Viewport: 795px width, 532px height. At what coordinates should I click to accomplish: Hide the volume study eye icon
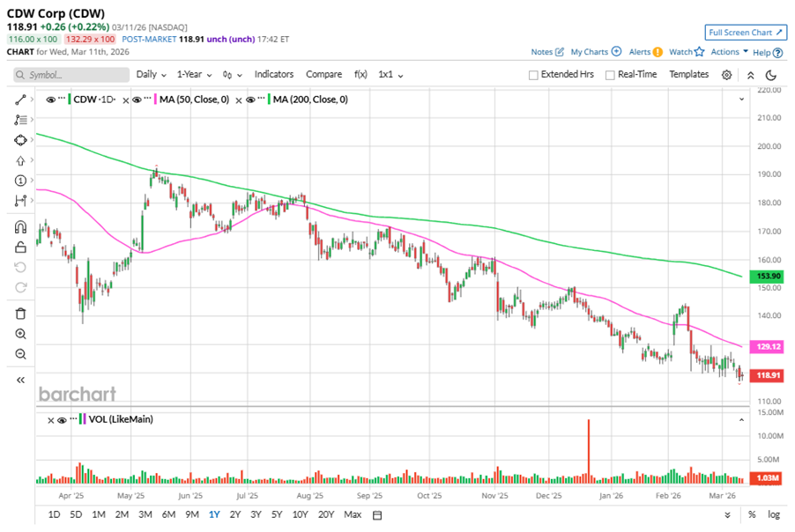62,420
